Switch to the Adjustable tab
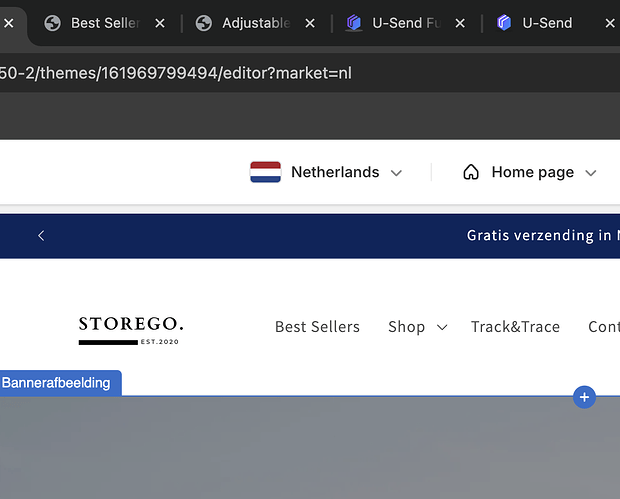This screenshot has width=620, height=499. click(257, 23)
